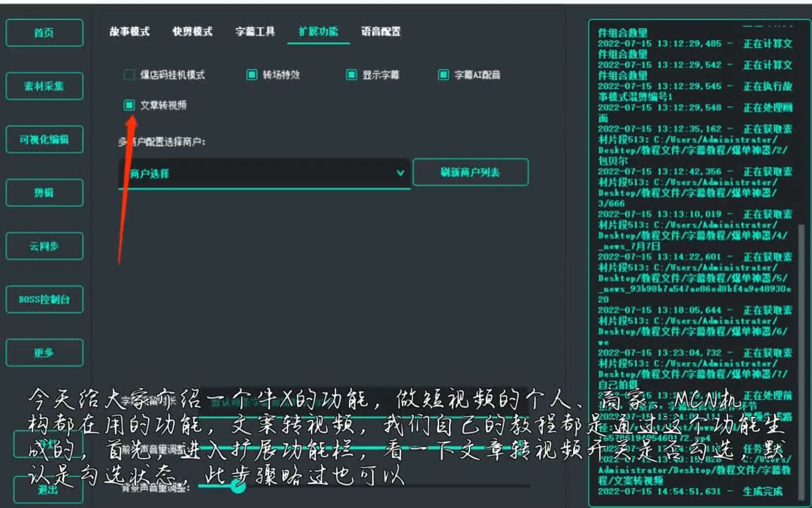Open the 字幕工具 tab

[255, 32]
